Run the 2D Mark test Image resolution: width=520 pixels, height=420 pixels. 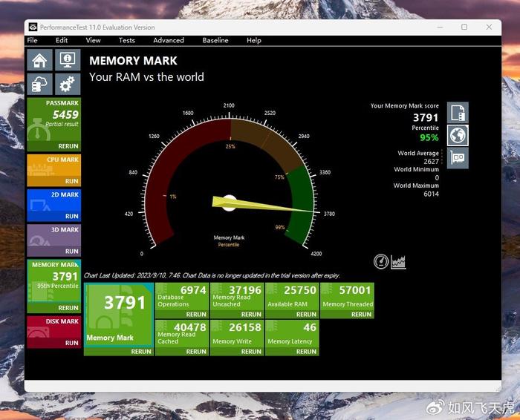[x=71, y=216]
